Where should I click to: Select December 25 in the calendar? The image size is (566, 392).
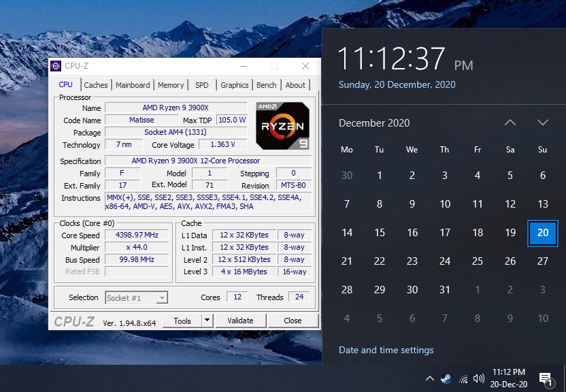pos(477,261)
